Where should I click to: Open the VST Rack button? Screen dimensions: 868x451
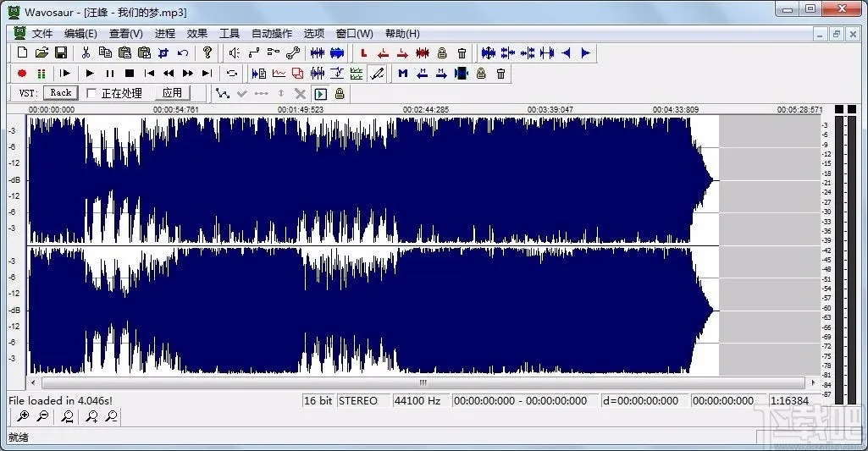[61, 93]
